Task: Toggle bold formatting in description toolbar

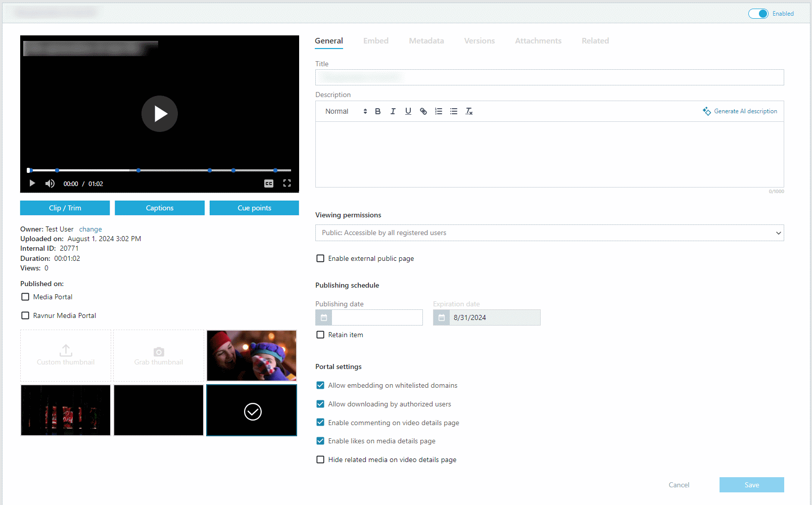Action: [377, 111]
